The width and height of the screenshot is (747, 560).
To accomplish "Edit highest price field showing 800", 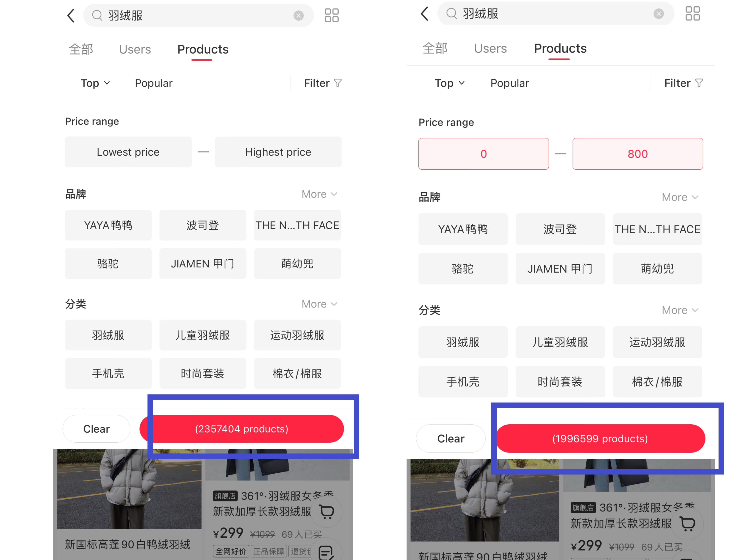I will [637, 154].
